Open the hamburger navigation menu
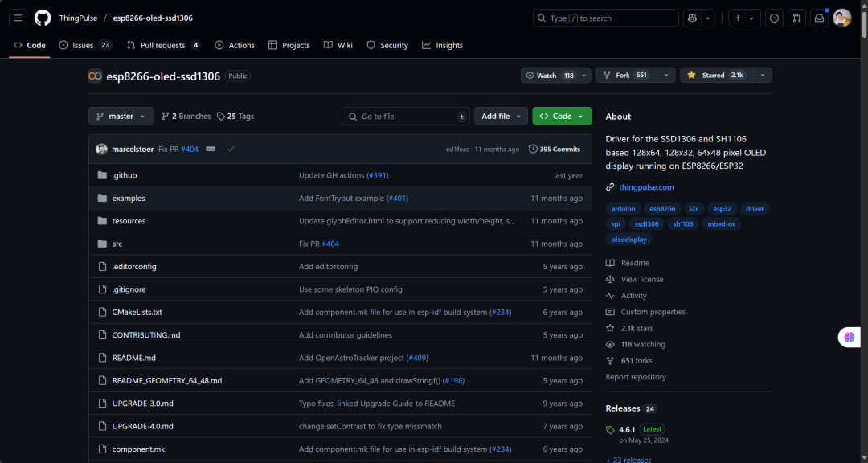Image resolution: width=868 pixels, height=463 pixels. 18,18
